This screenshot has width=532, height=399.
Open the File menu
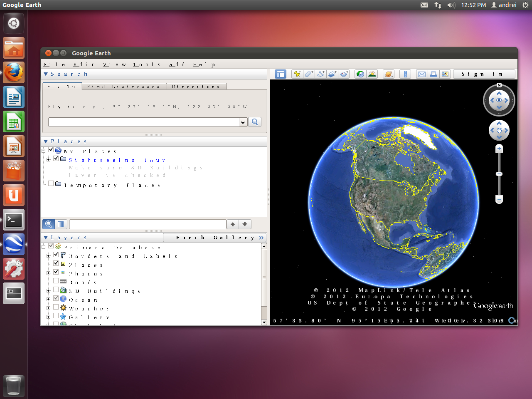(54, 64)
